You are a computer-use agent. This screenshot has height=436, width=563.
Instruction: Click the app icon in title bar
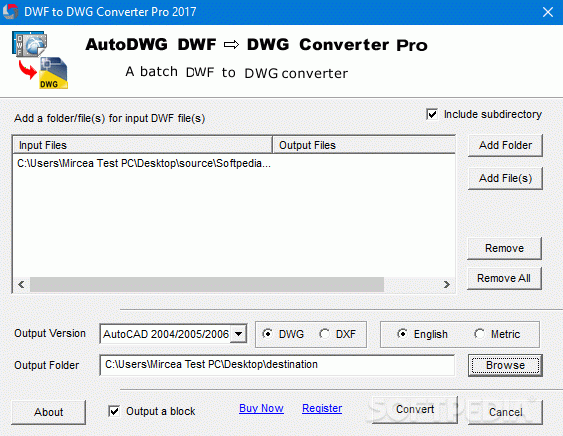point(10,11)
